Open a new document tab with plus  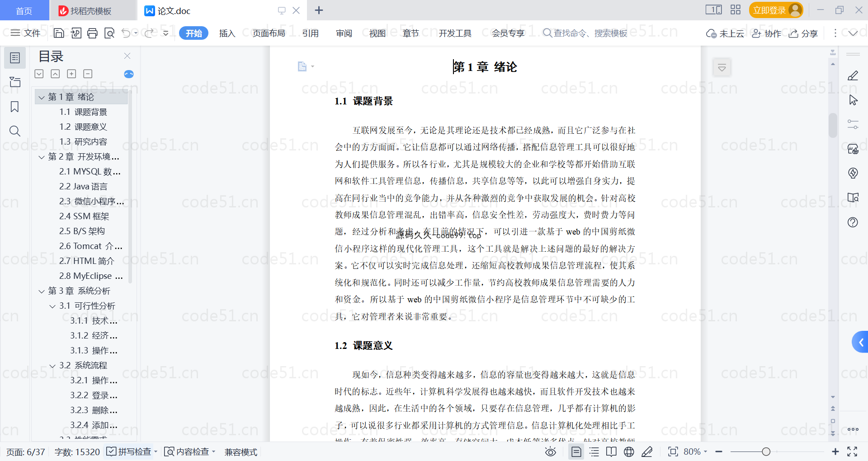[319, 10]
